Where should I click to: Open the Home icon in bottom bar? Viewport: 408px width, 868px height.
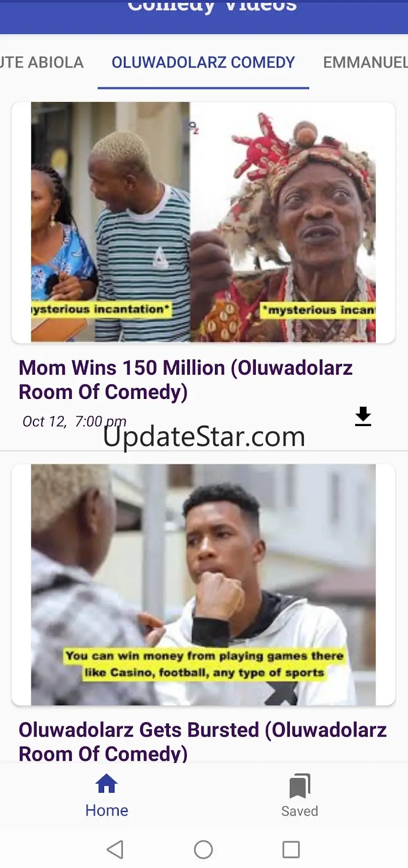(x=107, y=784)
